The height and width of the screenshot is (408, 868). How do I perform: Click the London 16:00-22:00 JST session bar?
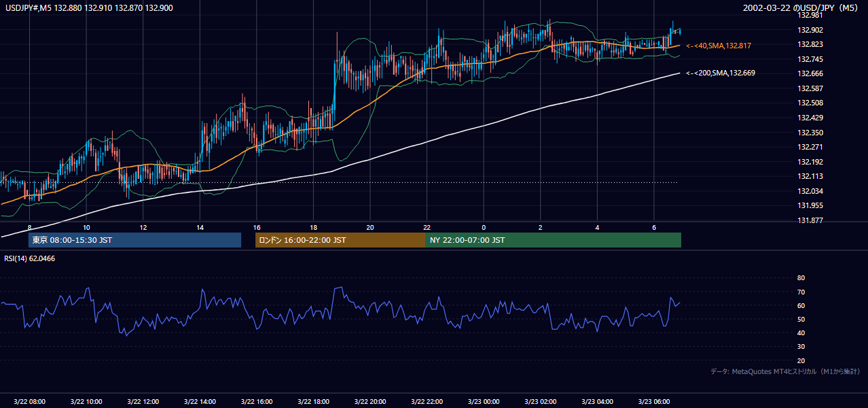(x=340, y=240)
